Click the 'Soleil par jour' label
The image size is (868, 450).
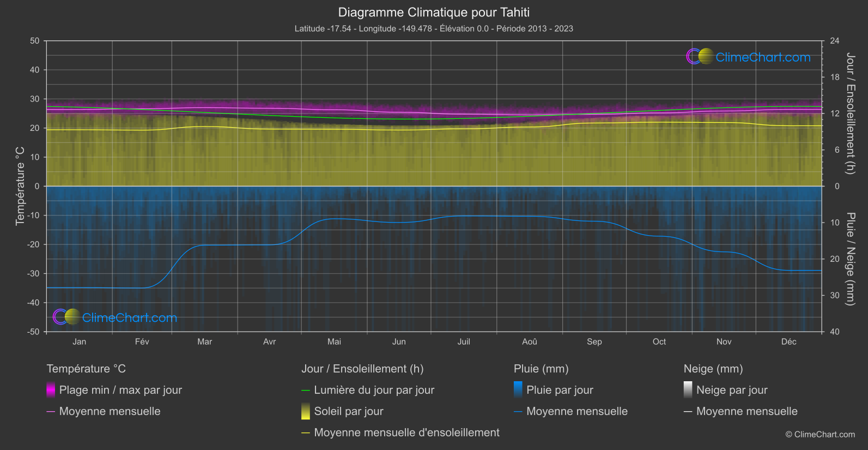point(349,411)
